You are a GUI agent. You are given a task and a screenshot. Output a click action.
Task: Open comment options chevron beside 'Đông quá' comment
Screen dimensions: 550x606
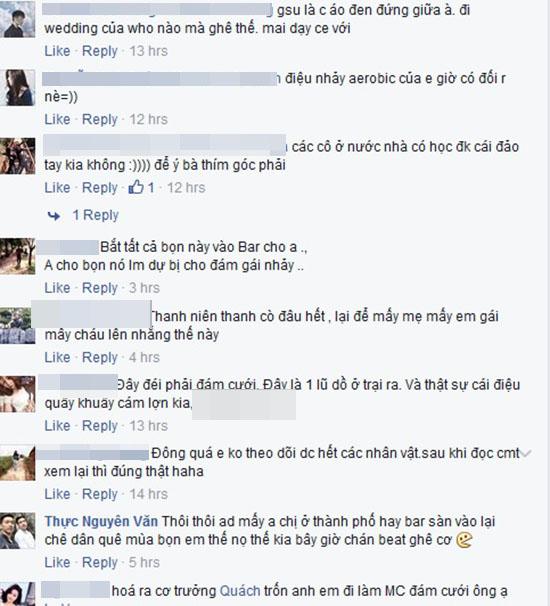point(526,453)
